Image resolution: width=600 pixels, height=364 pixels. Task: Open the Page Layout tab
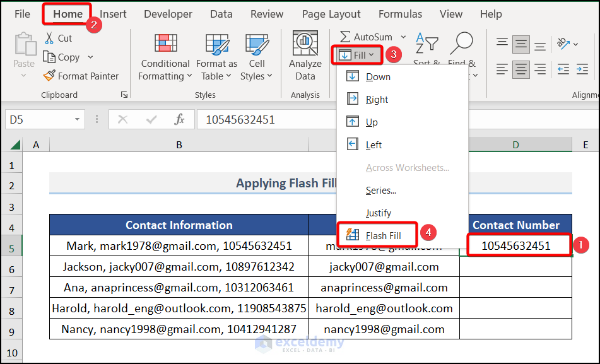331,14
